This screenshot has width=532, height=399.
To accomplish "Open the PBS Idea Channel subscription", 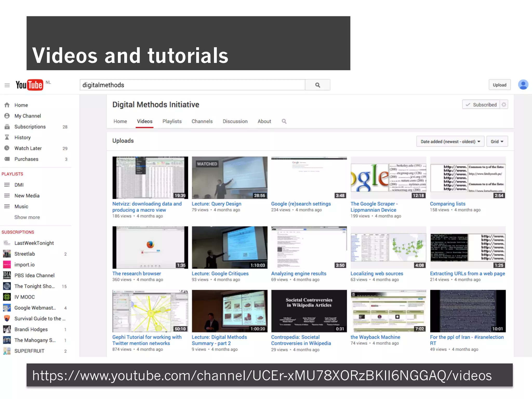I will [34, 275].
